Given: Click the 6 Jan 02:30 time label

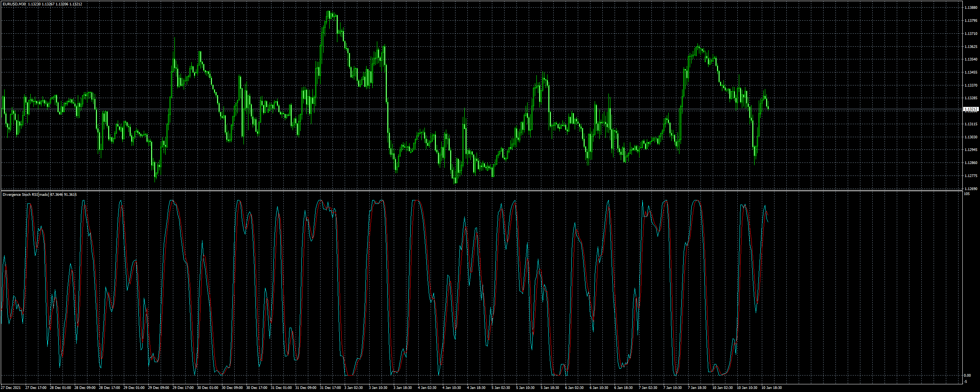Looking at the screenshot, I should (574, 388).
